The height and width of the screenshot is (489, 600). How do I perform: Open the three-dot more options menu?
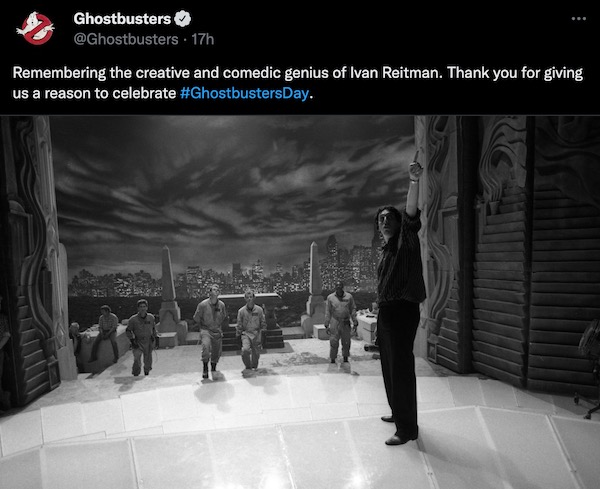pyautogui.click(x=579, y=18)
